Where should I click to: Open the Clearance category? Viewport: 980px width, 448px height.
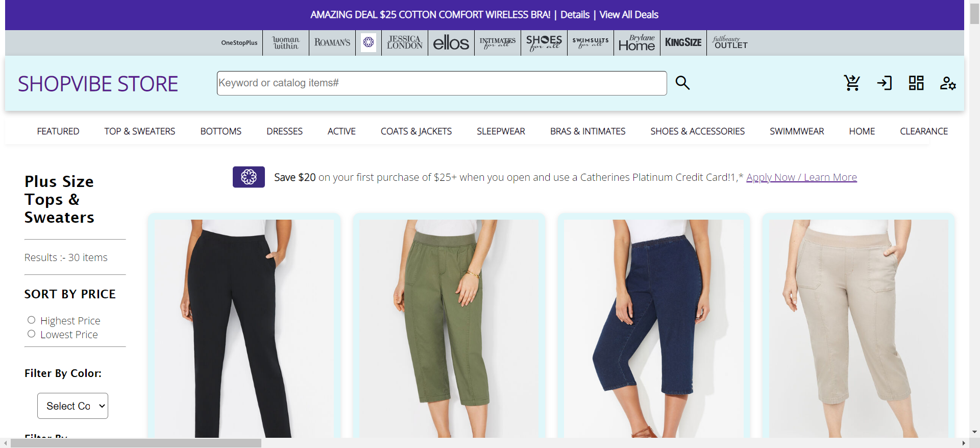(923, 131)
